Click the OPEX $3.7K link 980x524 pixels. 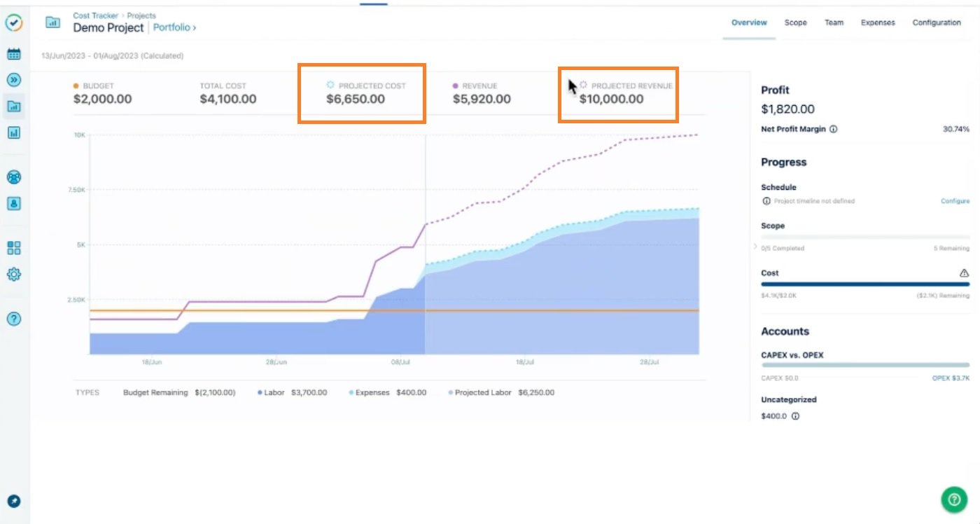[x=951, y=378]
